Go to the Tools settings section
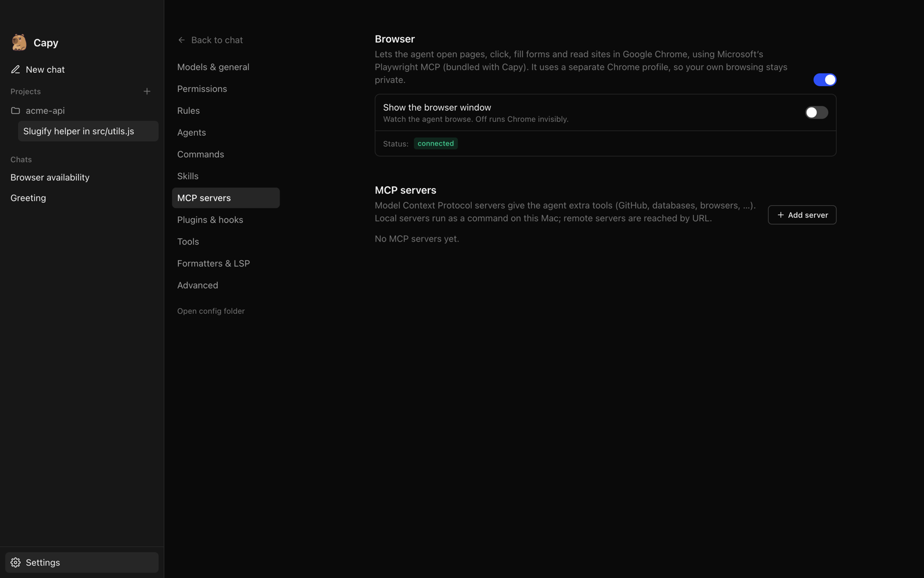 [226, 242]
